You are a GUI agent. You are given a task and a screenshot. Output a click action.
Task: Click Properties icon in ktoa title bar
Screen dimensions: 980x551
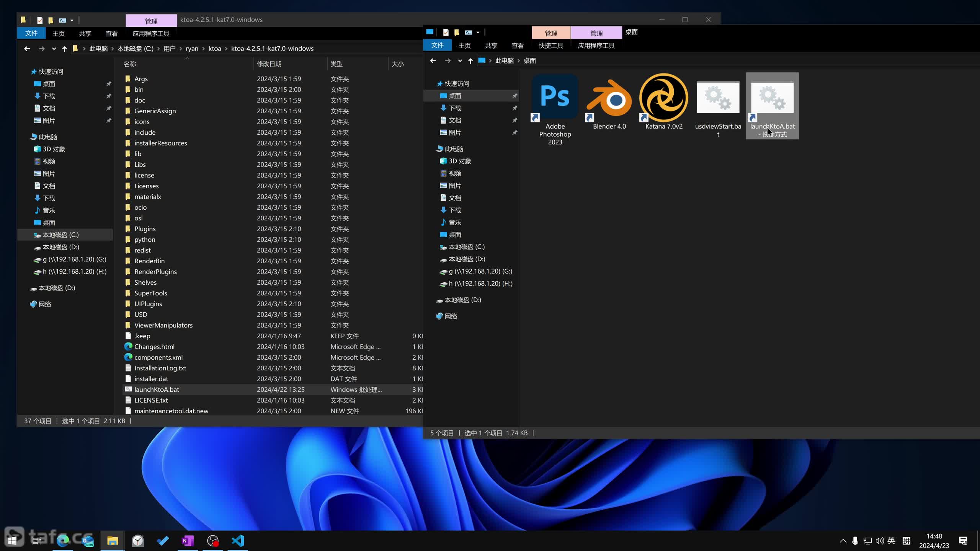pos(39,20)
